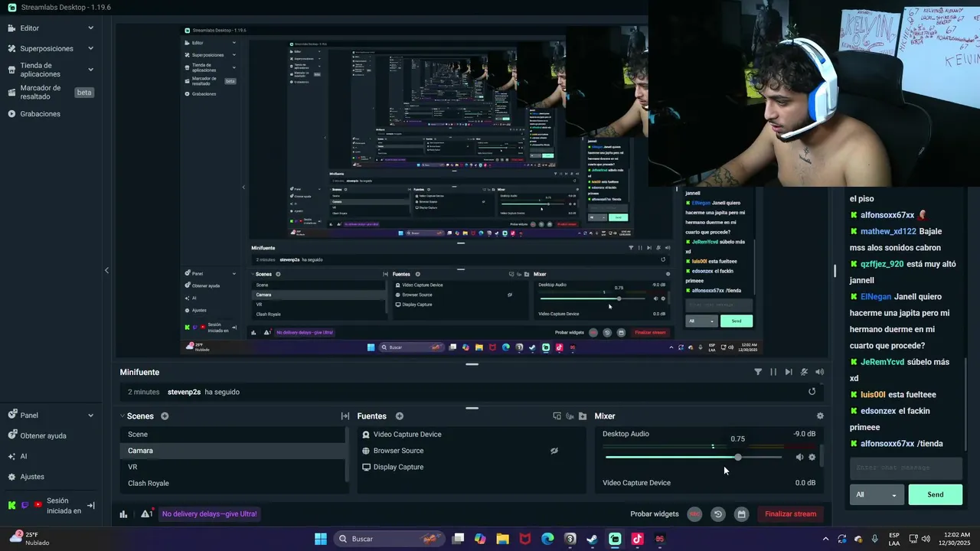
Task: Open performance stats icon in status bar
Action: 123,514
